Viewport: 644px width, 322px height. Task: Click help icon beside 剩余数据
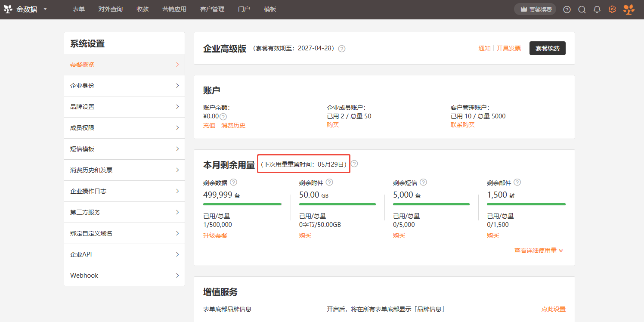pos(233,182)
